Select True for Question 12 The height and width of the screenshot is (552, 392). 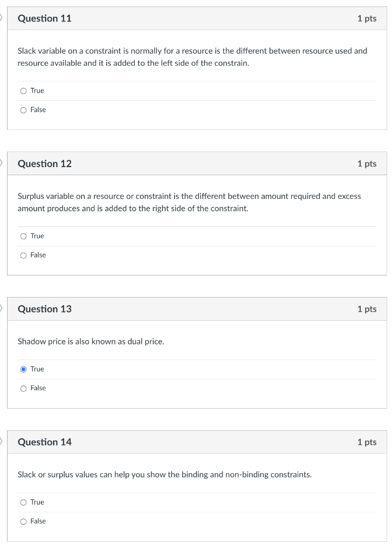24,236
